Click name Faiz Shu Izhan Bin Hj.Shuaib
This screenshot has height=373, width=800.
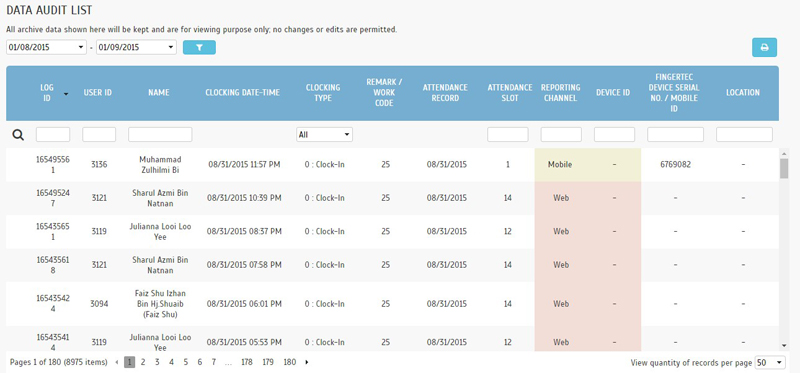coord(160,304)
